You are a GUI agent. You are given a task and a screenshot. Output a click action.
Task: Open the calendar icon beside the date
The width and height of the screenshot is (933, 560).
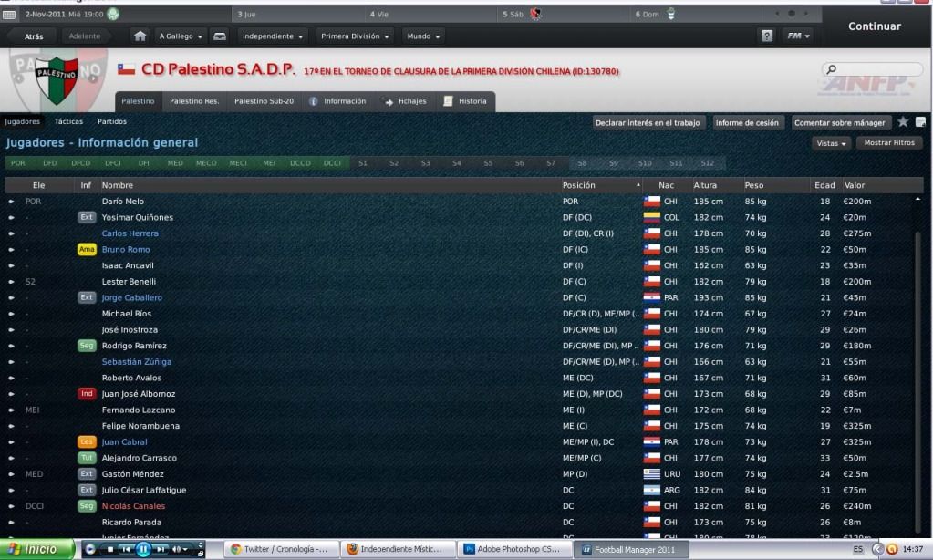pyautogui.click(x=9, y=15)
